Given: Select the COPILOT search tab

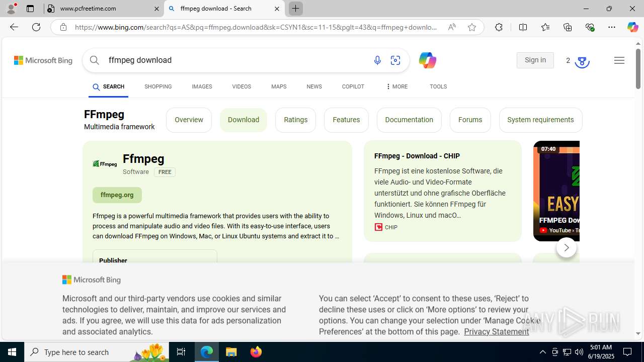Looking at the screenshot, I should [353, 87].
